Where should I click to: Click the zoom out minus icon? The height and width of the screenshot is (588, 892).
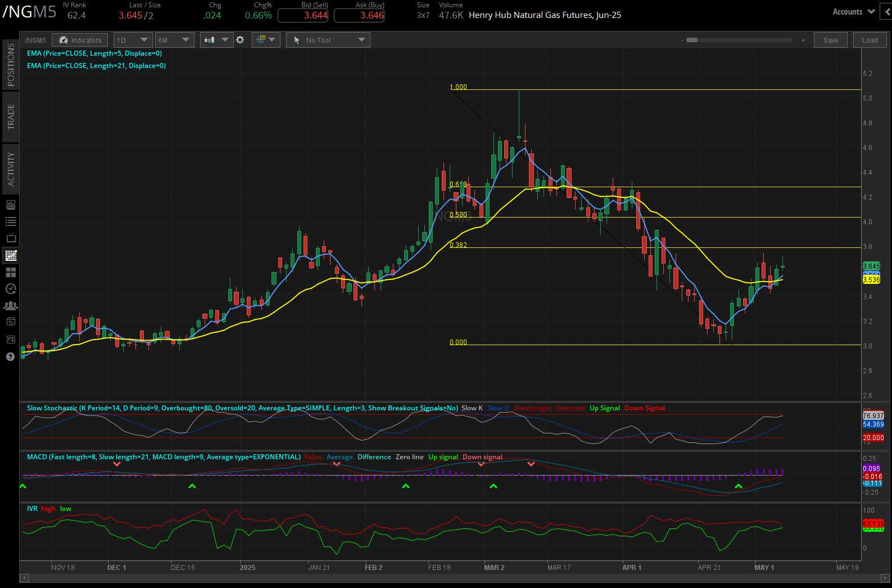coord(681,40)
